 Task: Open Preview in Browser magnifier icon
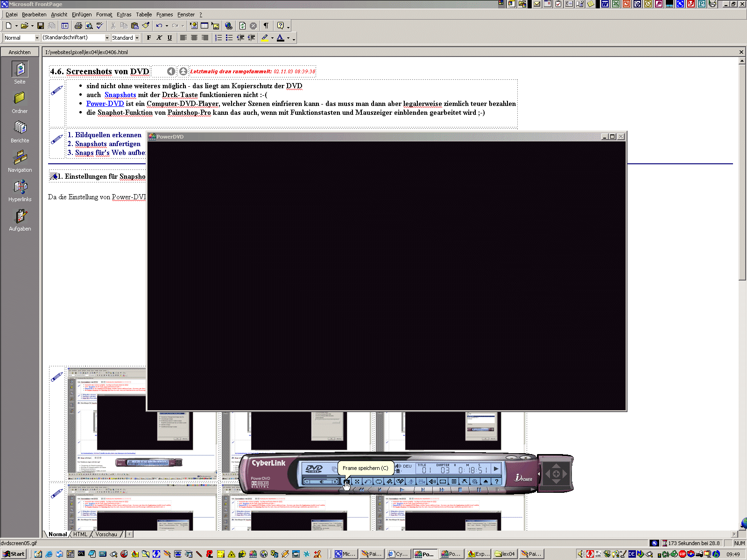click(89, 26)
